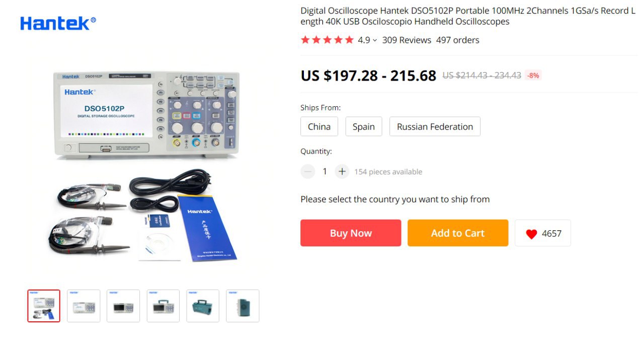View the teal carrying case thumbnail
644x338 pixels.
(x=203, y=306)
